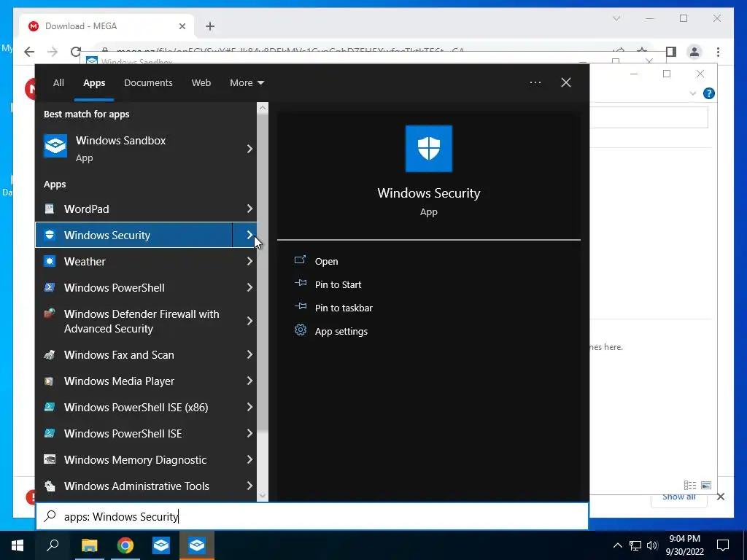
Task: Click the Windows Defender Firewall icon
Action: click(50, 314)
